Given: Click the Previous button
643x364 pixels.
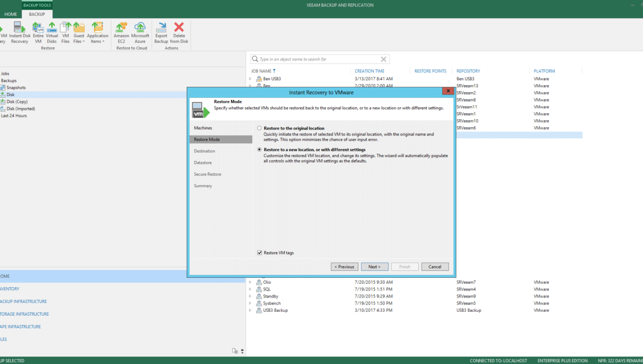Looking at the screenshot, I should pyautogui.click(x=345, y=267).
